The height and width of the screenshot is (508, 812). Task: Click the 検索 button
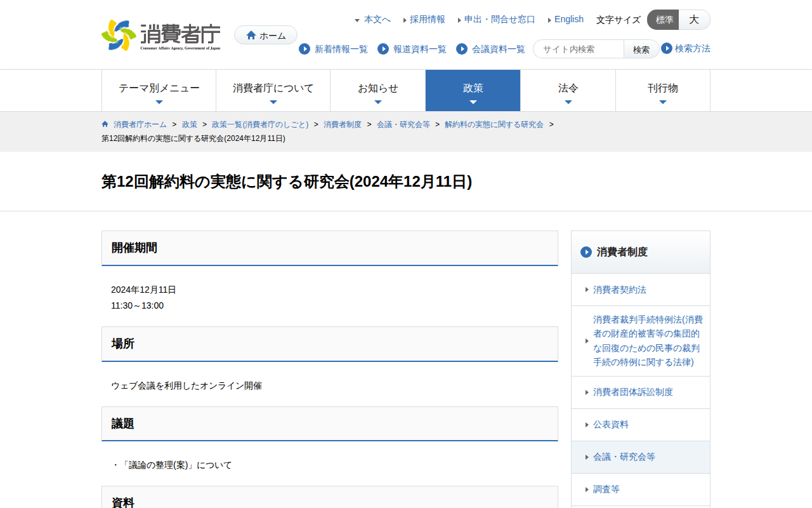pyautogui.click(x=641, y=49)
